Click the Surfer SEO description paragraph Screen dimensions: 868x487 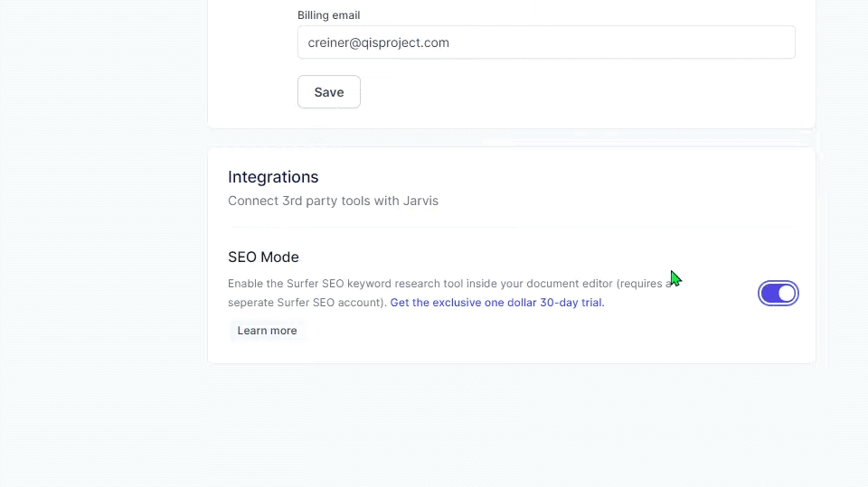point(449,293)
